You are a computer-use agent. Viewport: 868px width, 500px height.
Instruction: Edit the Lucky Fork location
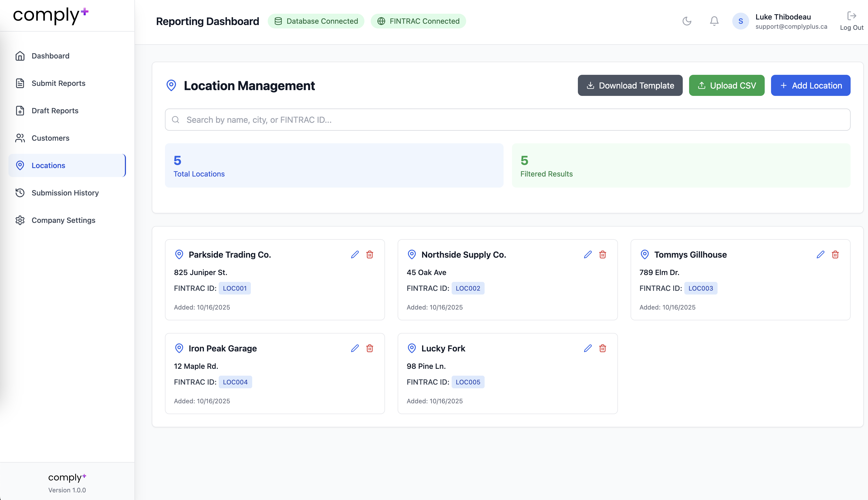(587, 348)
